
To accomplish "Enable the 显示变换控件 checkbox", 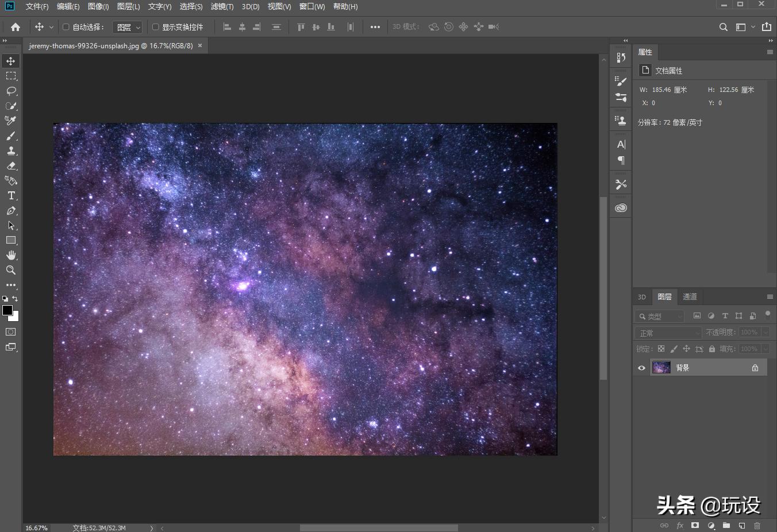I will (155, 27).
